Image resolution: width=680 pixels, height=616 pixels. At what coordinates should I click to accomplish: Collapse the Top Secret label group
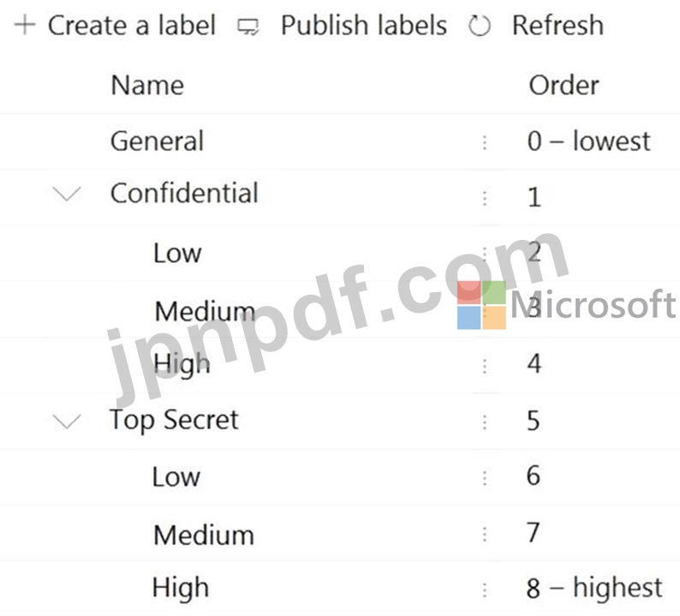click(x=66, y=421)
